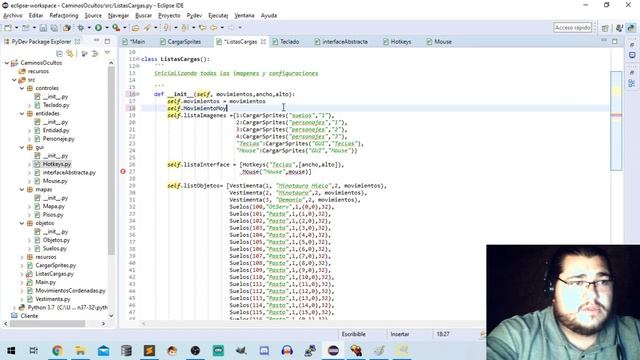Close the ListasCargas editor tab
Screen dimensions: 640x360
pos(263,42)
